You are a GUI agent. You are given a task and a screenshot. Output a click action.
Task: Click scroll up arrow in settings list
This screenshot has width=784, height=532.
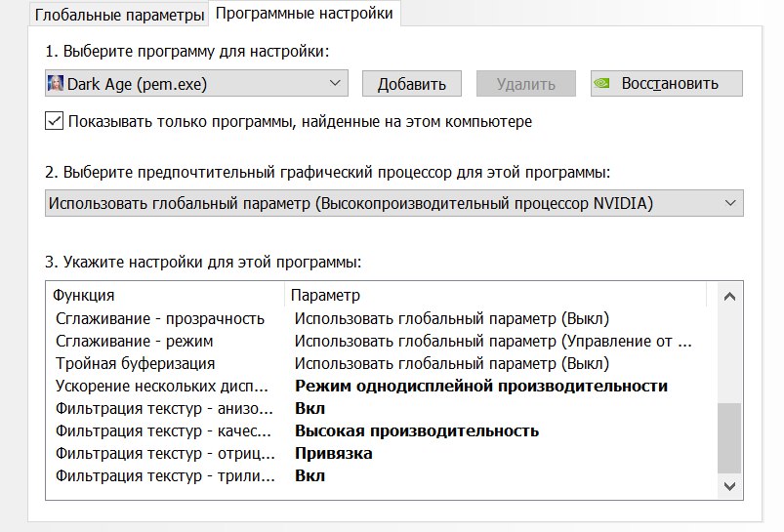(729, 297)
